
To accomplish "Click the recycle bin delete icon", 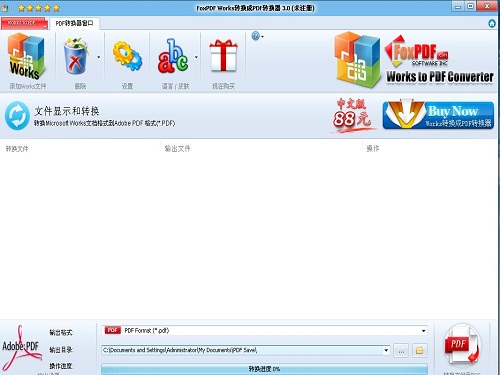I will pos(76,56).
